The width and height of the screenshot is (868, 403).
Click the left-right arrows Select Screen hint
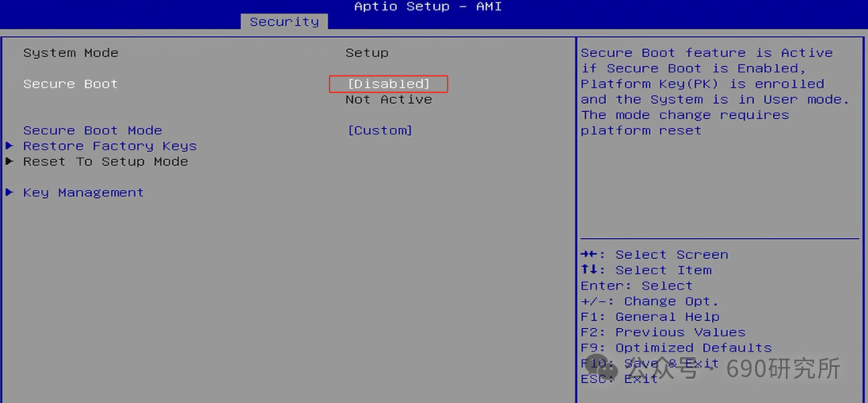[654, 254]
